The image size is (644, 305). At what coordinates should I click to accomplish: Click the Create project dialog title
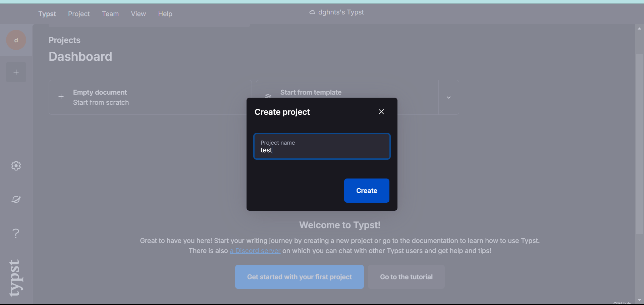282,112
